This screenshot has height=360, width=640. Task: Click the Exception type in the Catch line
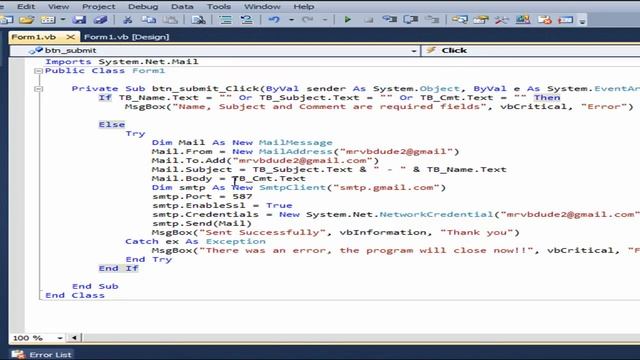click(236, 241)
